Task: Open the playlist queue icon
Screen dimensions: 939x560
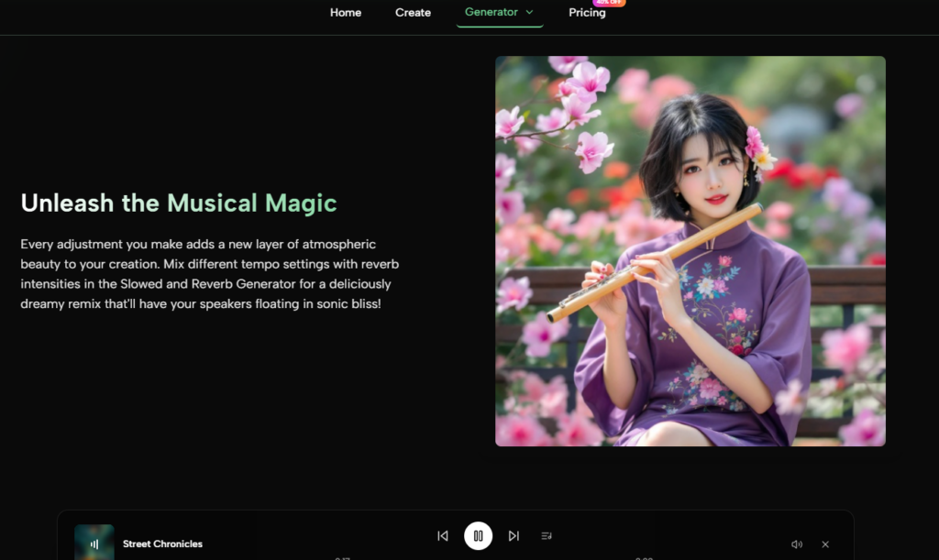Action: (x=547, y=536)
